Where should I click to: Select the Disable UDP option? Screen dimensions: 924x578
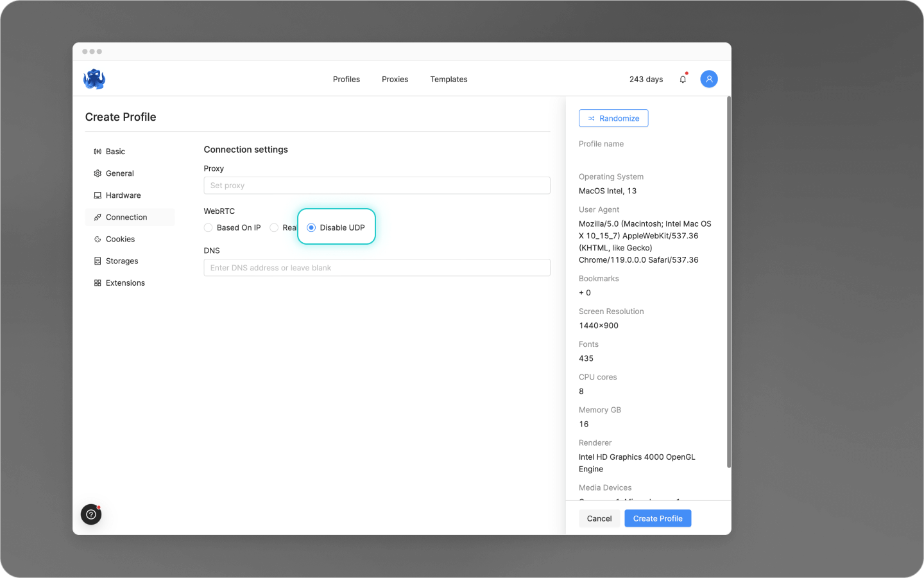pyautogui.click(x=311, y=227)
